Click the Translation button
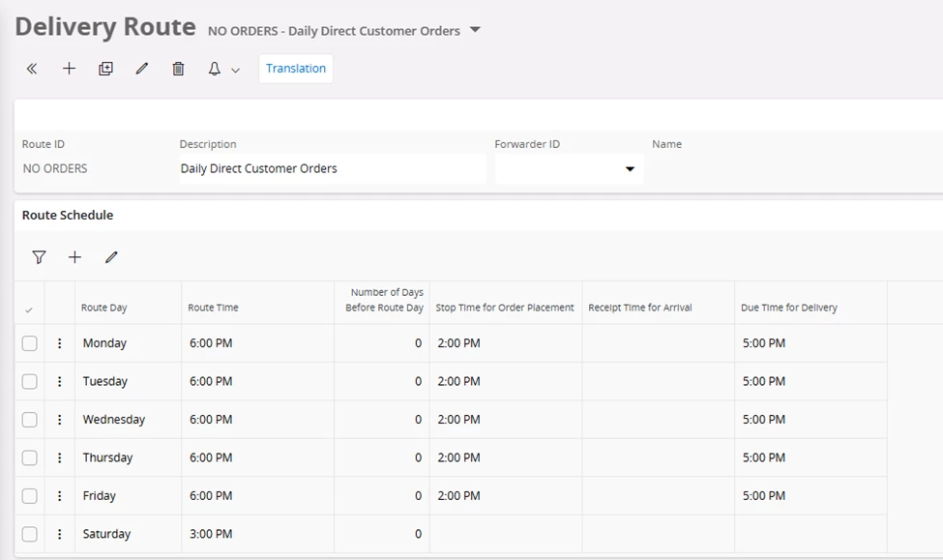The image size is (943, 560). (x=296, y=69)
